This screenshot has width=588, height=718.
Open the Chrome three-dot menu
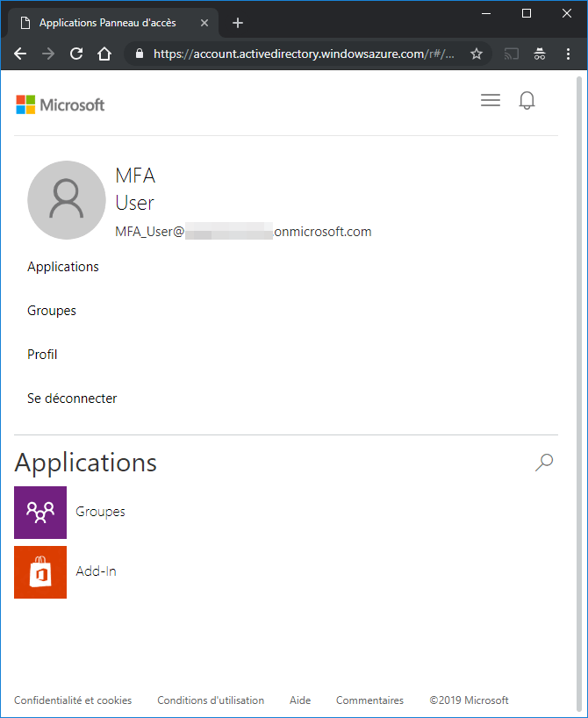[x=568, y=54]
